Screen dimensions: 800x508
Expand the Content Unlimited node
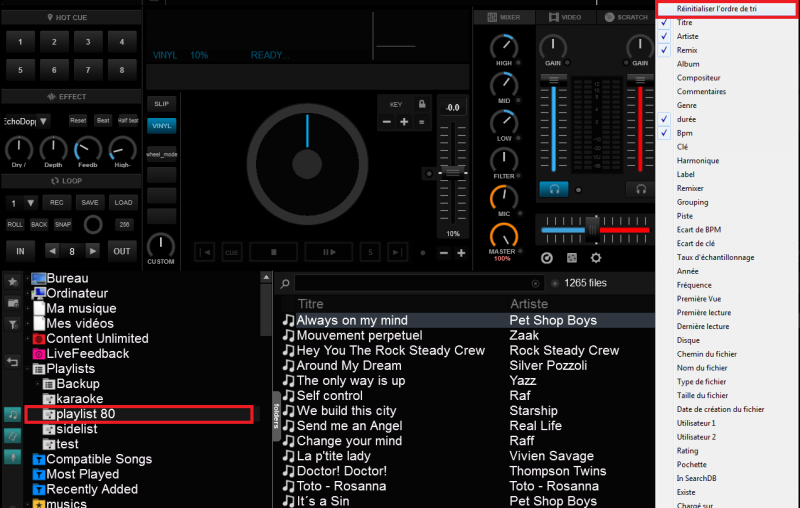point(28,339)
